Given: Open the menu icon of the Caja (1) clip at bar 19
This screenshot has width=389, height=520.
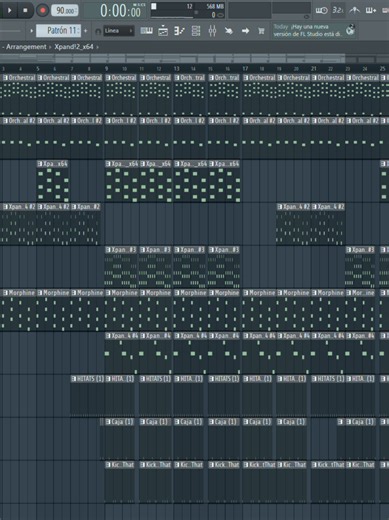Looking at the screenshot, I should 280,422.
